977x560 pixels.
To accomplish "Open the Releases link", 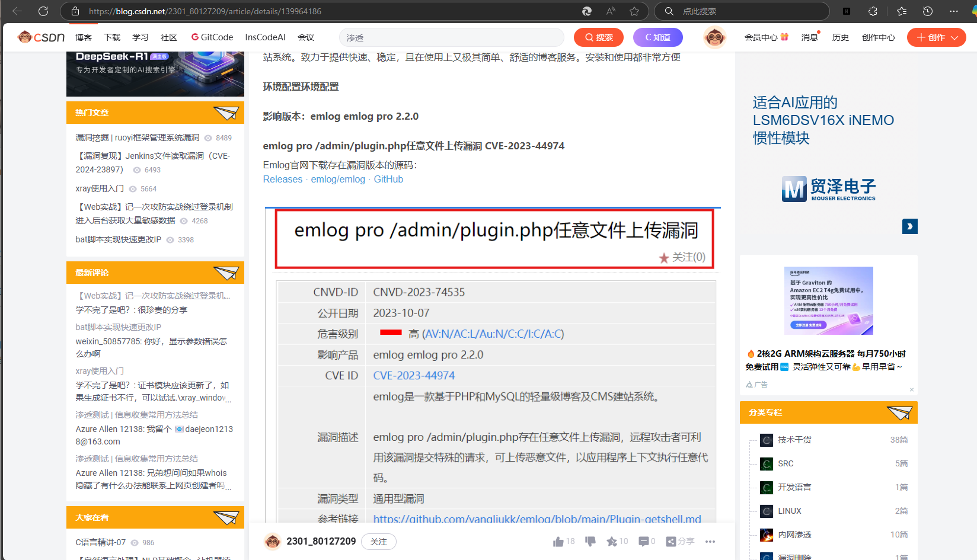I will (x=283, y=180).
